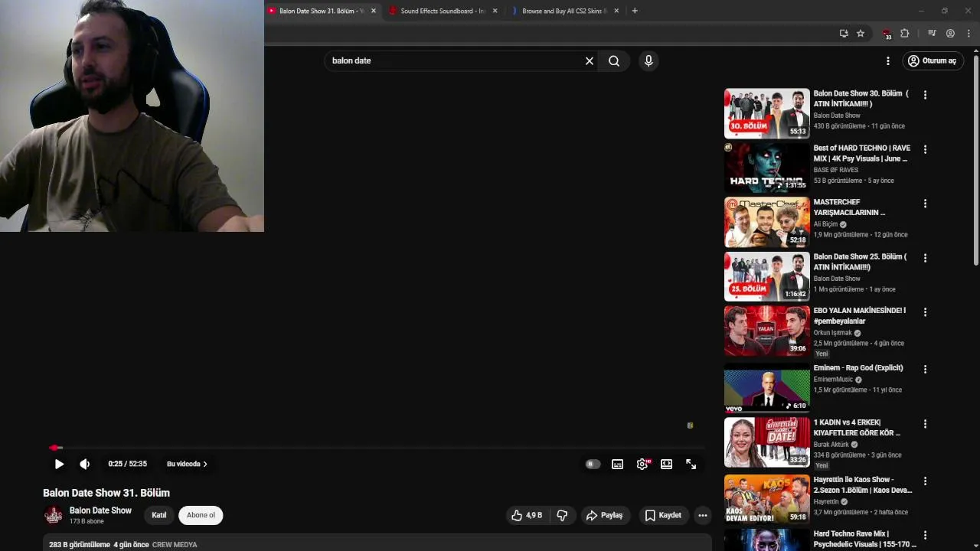Open the browser extensions puzzle icon
Viewport: 980px width, 551px height.
pos(905,34)
